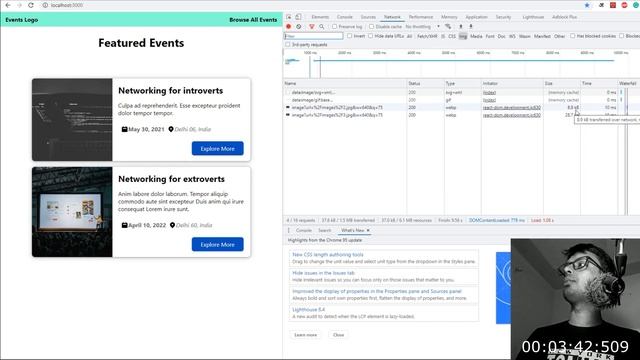Viewport: 640px width, 360px height.
Task: Toggle the network filter funnel icon
Action: pos(312,27)
